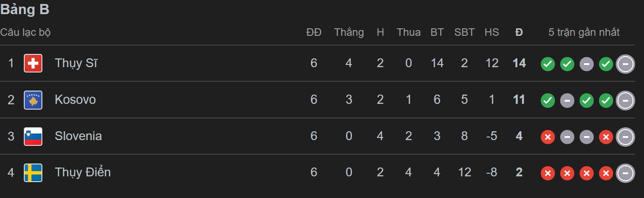Open the Kosovo team link
Image resolution: width=644 pixels, height=198 pixels.
coord(75,99)
